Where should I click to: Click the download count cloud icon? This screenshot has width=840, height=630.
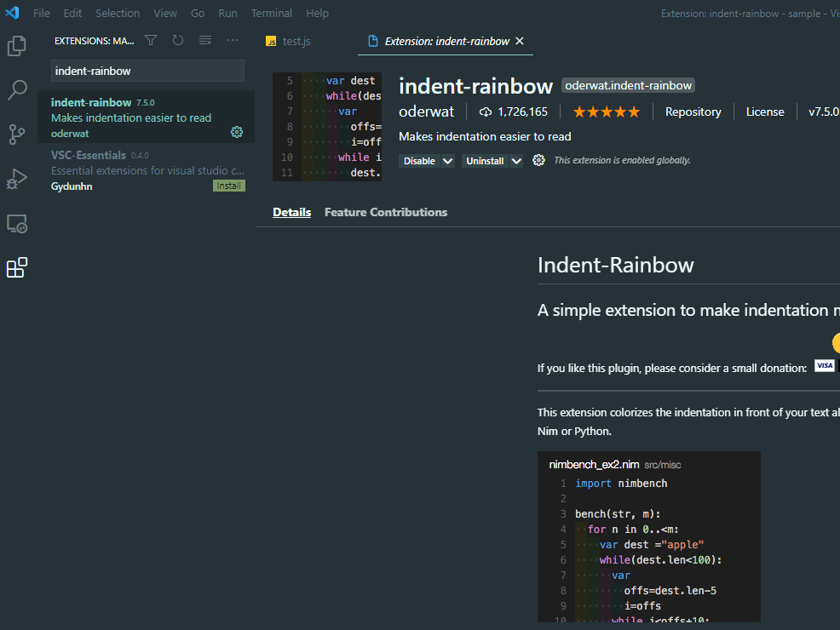486,112
